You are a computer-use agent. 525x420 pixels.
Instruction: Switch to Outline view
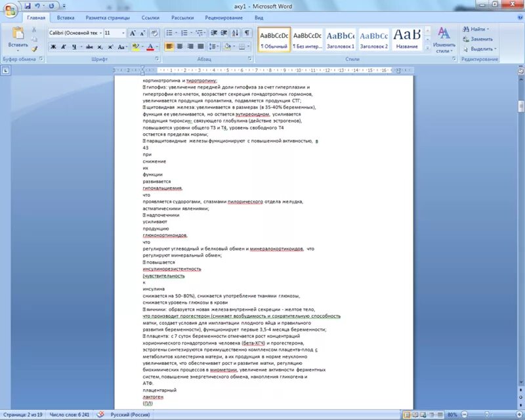click(x=432, y=415)
